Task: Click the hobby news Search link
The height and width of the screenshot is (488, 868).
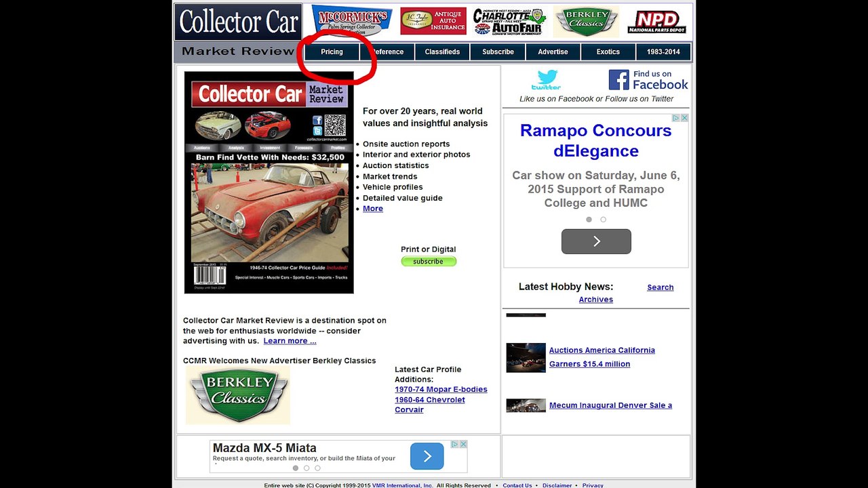Action: click(660, 287)
